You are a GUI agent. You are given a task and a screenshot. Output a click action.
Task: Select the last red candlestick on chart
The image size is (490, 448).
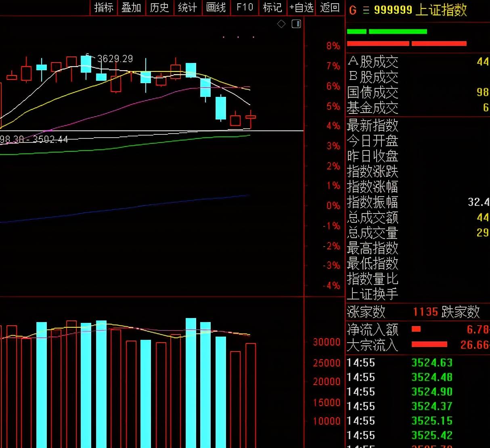[251, 117]
